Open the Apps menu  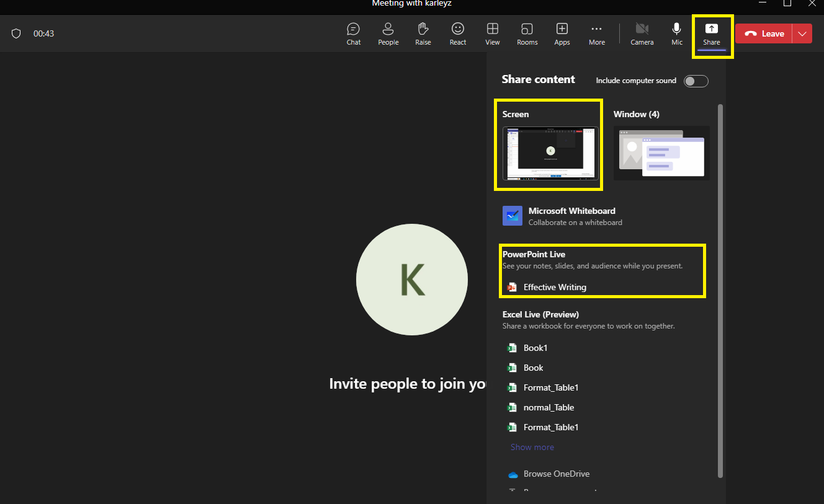(x=562, y=34)
